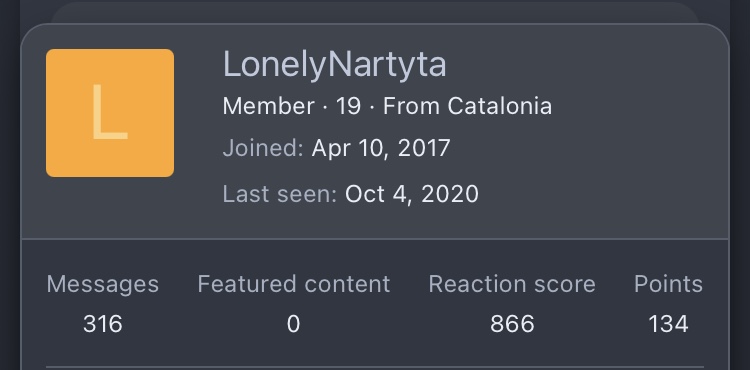Image resolution: width=750 pixels, height=370 pixels.
Task: Open the Reaction score label
Action: [x=512, y=284]
